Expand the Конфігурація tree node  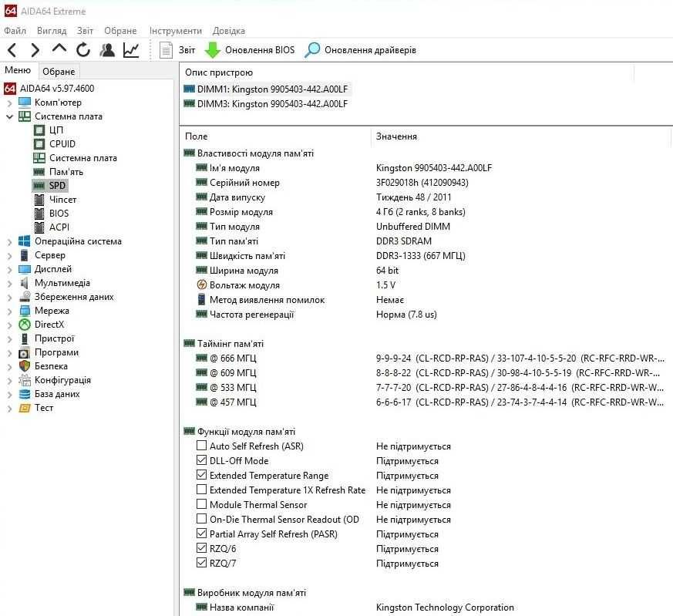click(x=9, y=381)
